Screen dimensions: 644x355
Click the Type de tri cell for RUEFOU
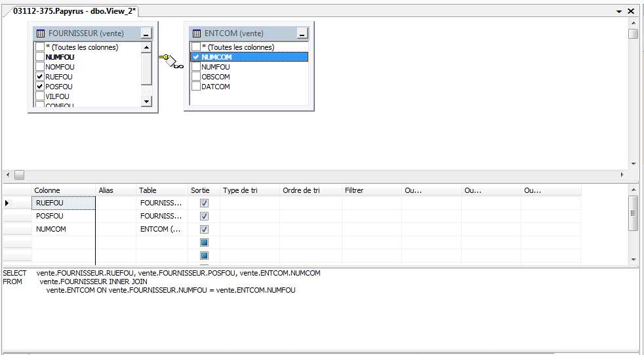[249, 203]
